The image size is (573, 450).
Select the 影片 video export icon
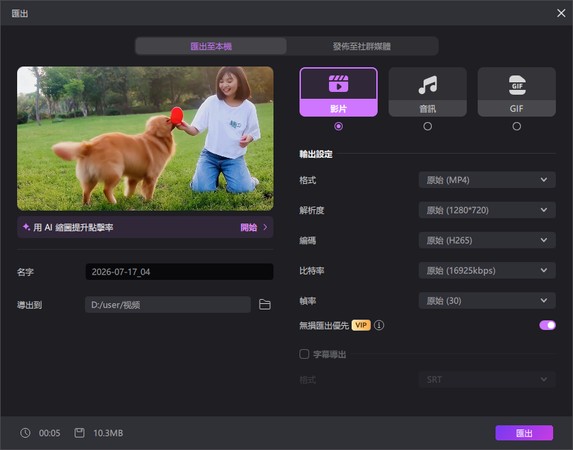[338, 84]
